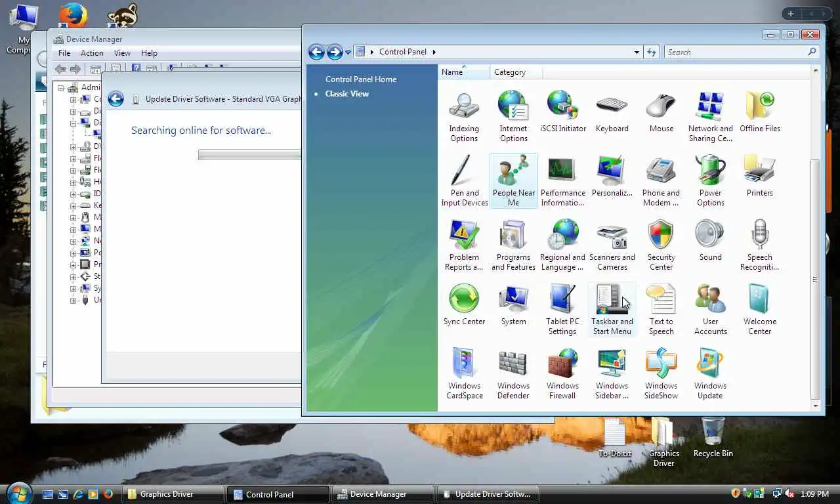Click the Control Panel search field
This screenshot has width=840, height=504.
[x=736, y=52]
